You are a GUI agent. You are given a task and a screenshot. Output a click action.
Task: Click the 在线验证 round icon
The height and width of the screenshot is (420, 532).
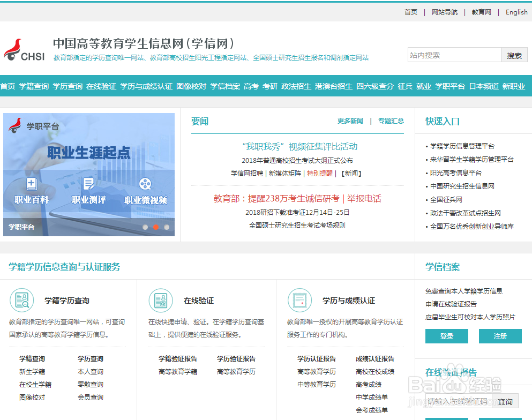click(161, 300)
